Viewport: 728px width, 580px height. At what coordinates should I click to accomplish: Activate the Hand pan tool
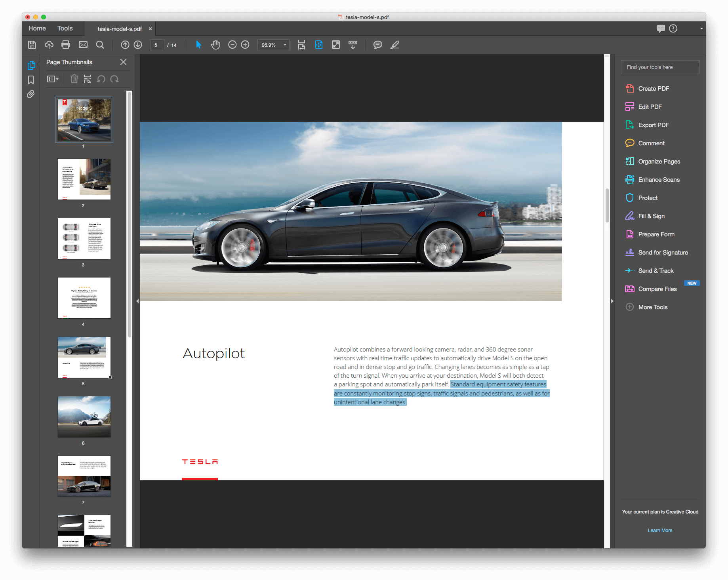[215, 45]
